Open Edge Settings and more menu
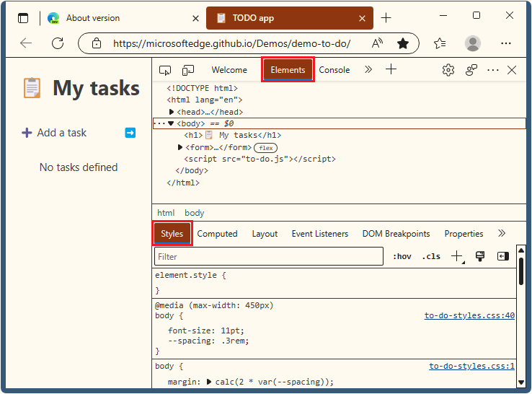Image resolution: width=532 pixels, height=394 pixels. coord(506,43)
